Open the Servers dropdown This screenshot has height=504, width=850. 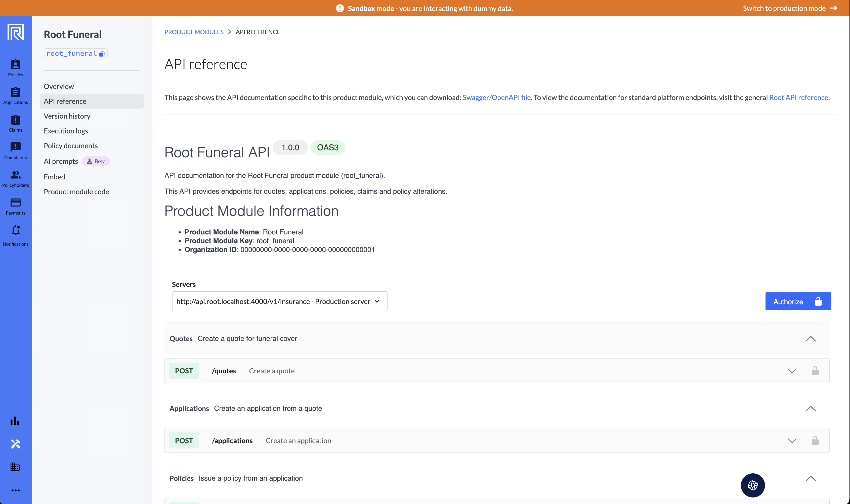[x=279, y=301]
